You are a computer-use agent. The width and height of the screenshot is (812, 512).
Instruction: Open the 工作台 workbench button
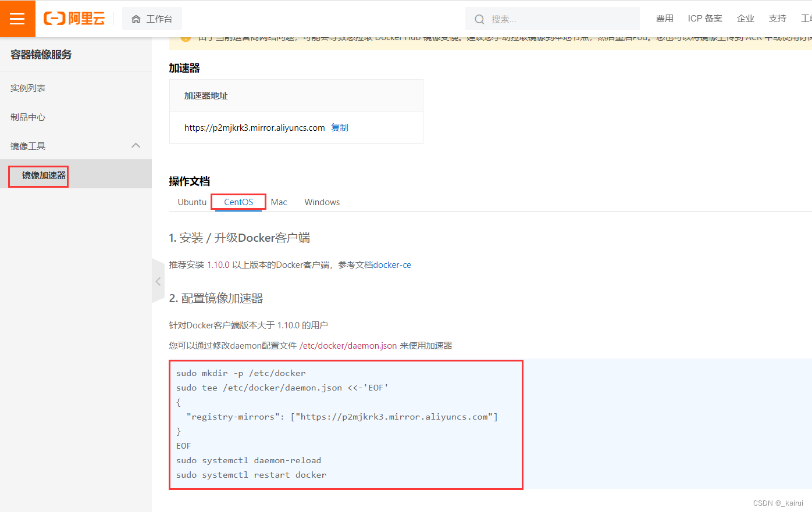152,19
